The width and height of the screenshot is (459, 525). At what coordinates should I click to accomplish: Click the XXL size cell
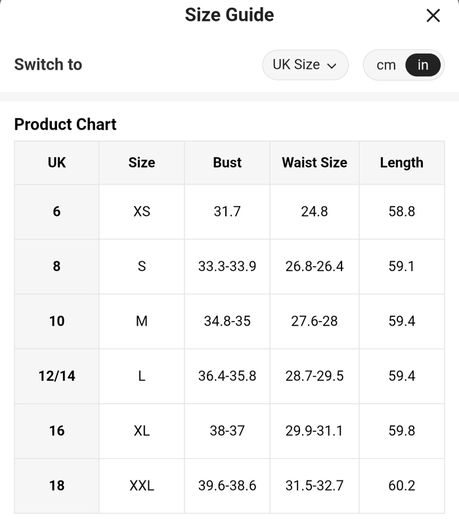point(142,486)
